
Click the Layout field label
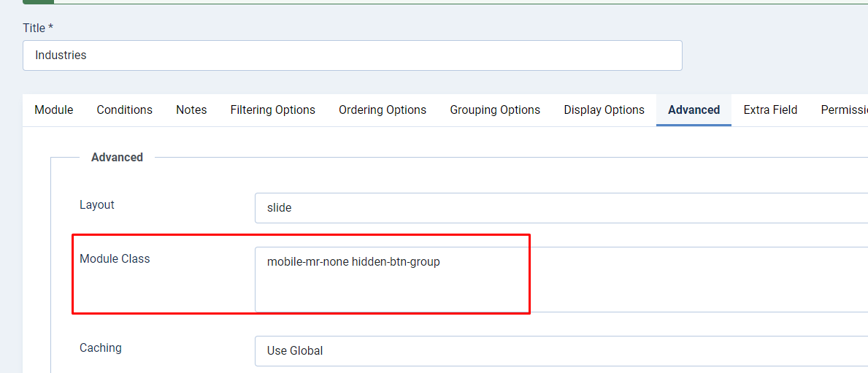(97, 205)
